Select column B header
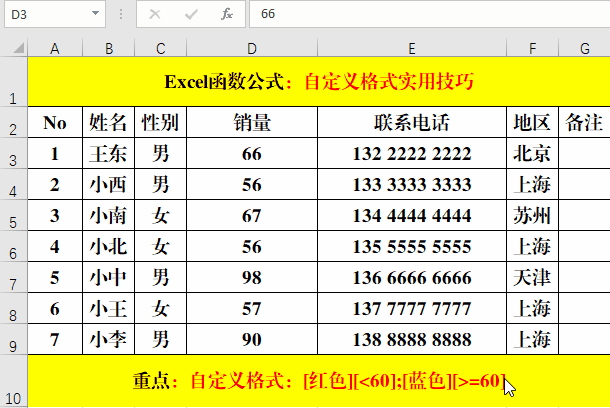 [109, 48]
